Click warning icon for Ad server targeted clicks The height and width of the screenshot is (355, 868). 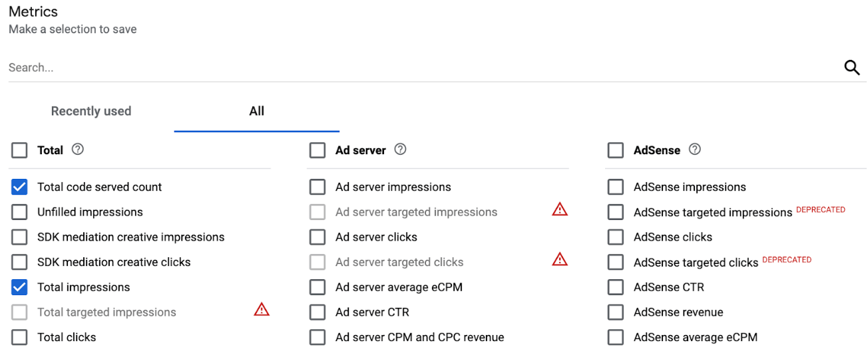click(560, 259)
